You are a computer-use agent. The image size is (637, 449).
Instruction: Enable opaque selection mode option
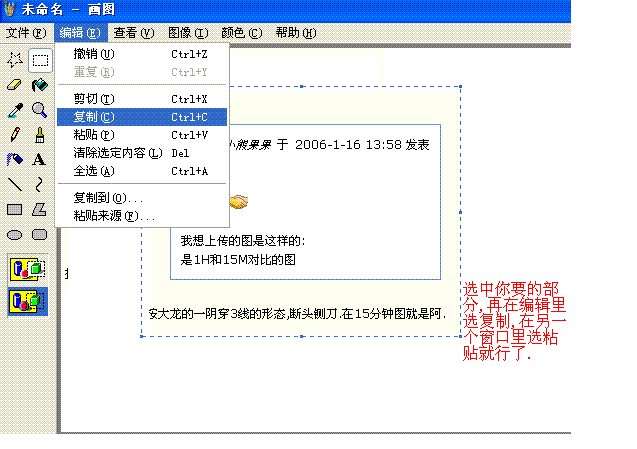point(28,269)
